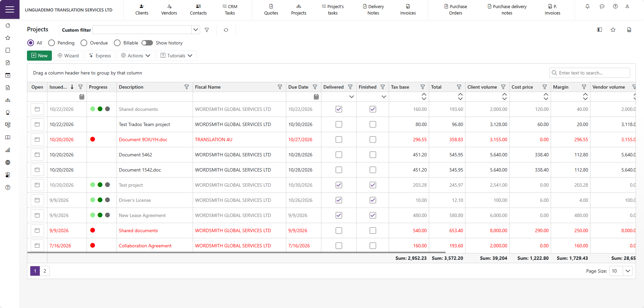
Task: Toggle the side panel layout icon
Action: [600, 30]
